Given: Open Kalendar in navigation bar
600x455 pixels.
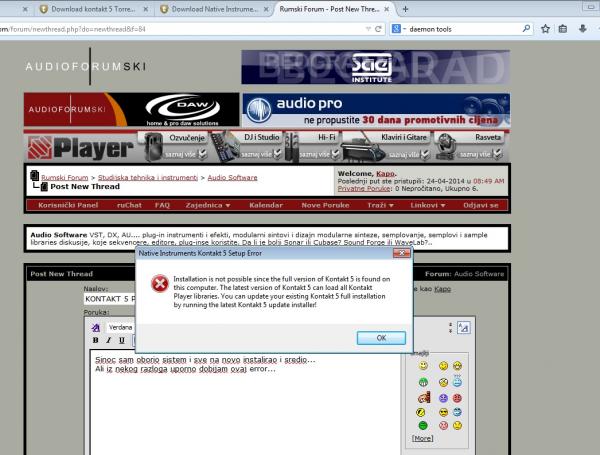Looking at the screenshot, I should pos(266,205).
